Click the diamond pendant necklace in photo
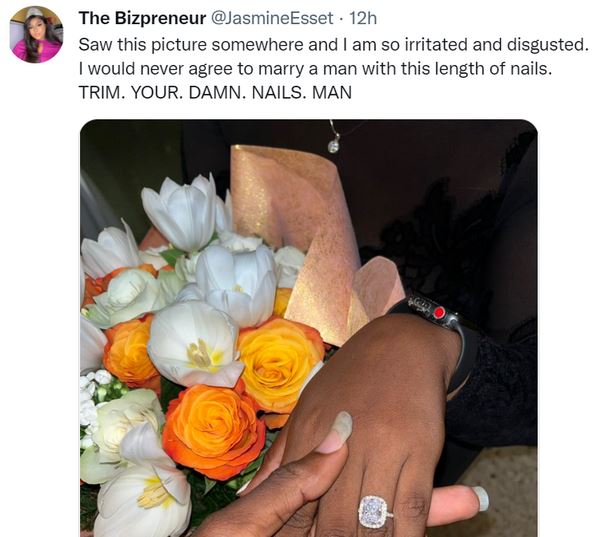The width and height of the screenshot is (614, 537). (x=334, y=145)
